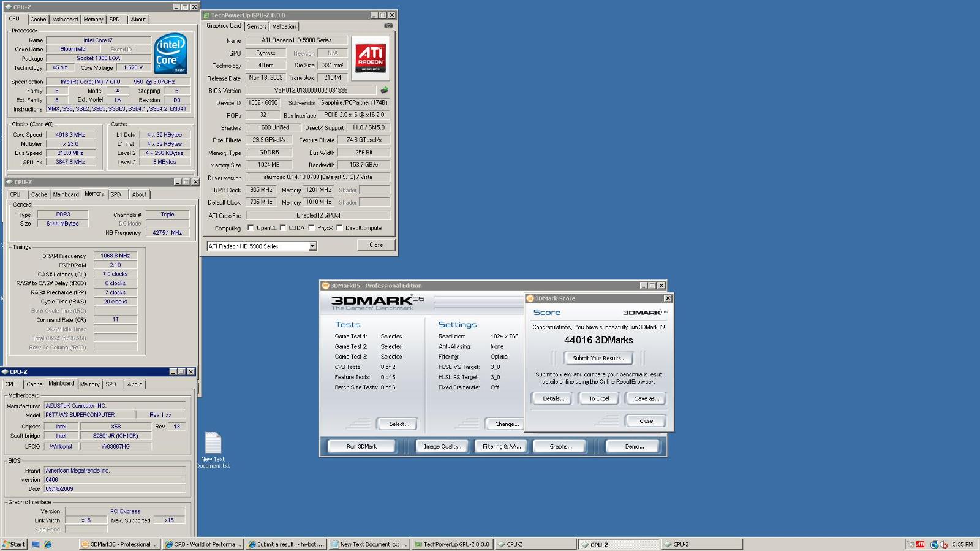Switch to New Text Document.txt taskbar item
This screenshot has width=980, height=551.
[369, 544]
